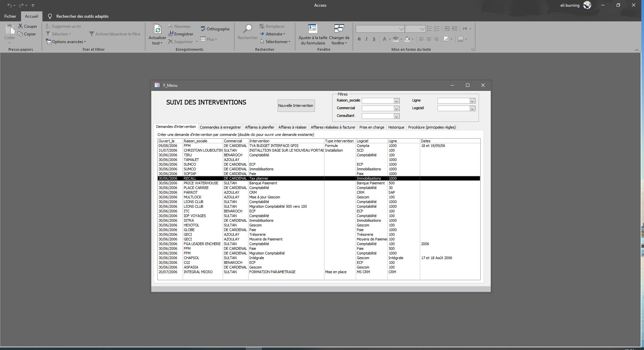Toggle italic (I) formatting
The height and width of the screenshot is (350, 644).
pyautogui.click(x=366, y=39)
